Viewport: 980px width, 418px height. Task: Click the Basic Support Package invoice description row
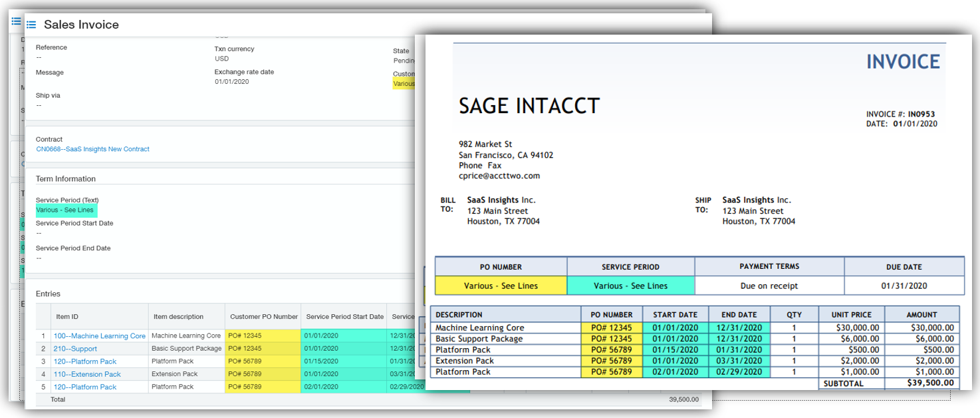(479, 339)
